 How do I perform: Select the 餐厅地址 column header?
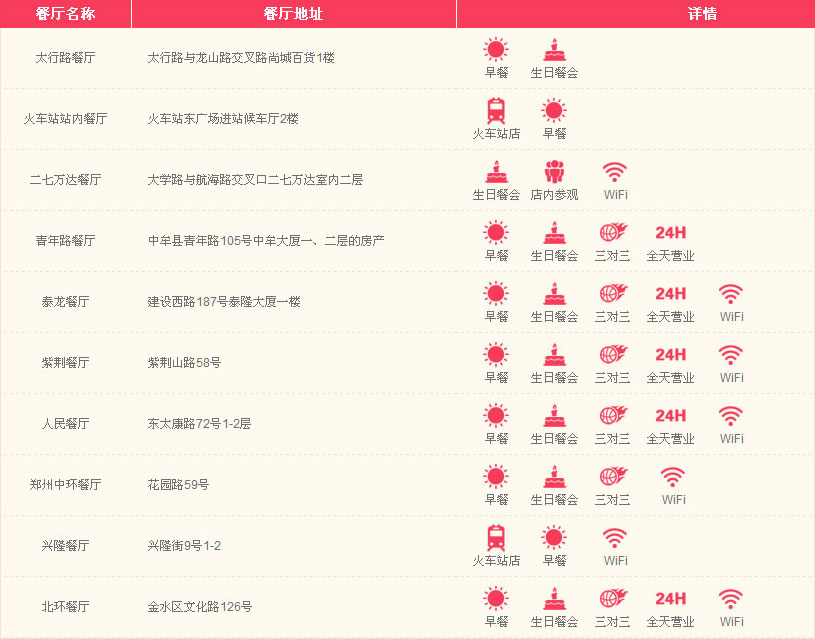[x=293, y=14]
